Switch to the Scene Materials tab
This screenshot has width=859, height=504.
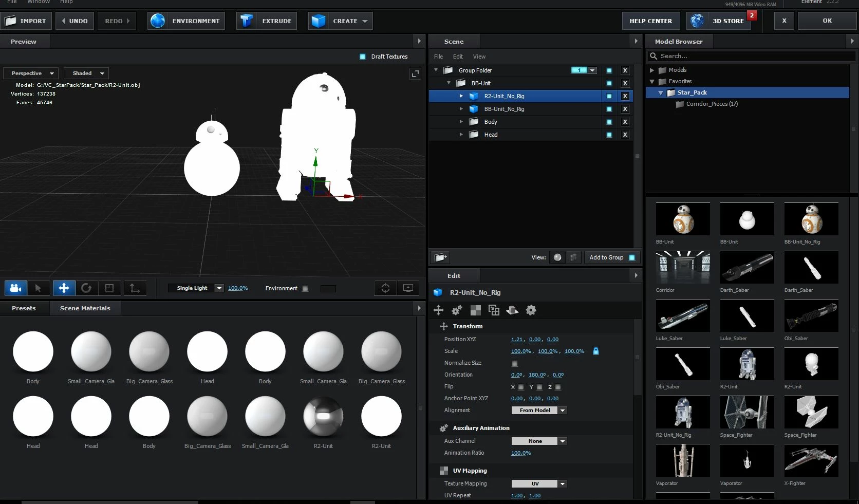pos(85,308)
